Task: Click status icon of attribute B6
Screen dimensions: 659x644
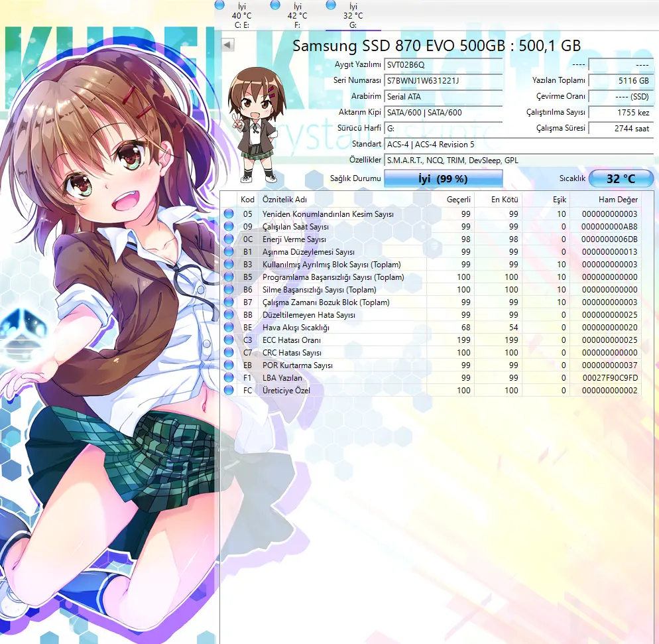Action: point(229,290)
